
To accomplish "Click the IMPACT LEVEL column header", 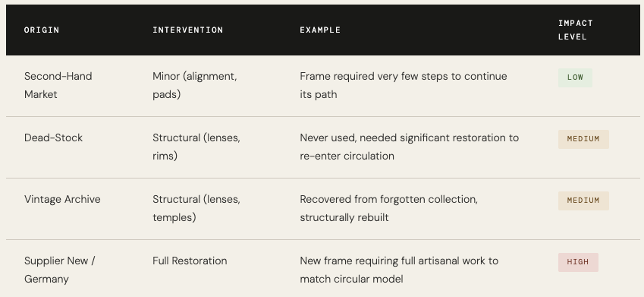I will pyautogui.click(x=576, y=30).
